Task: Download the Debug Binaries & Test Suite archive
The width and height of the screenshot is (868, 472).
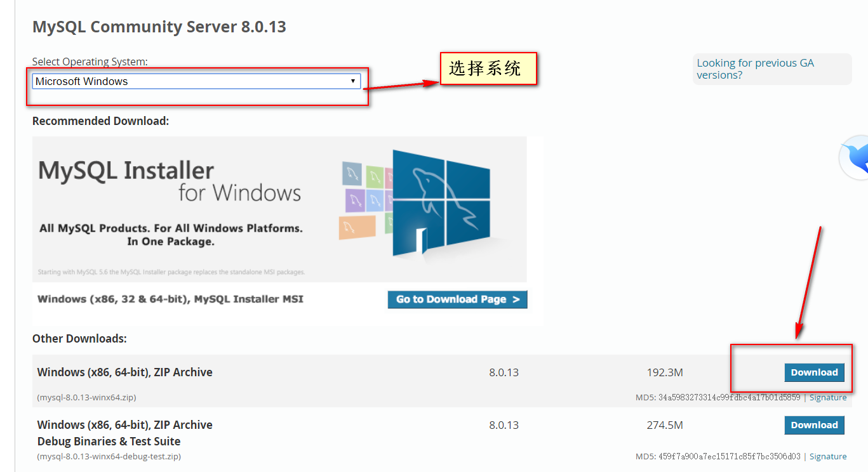Action: [x=815, y=425]
